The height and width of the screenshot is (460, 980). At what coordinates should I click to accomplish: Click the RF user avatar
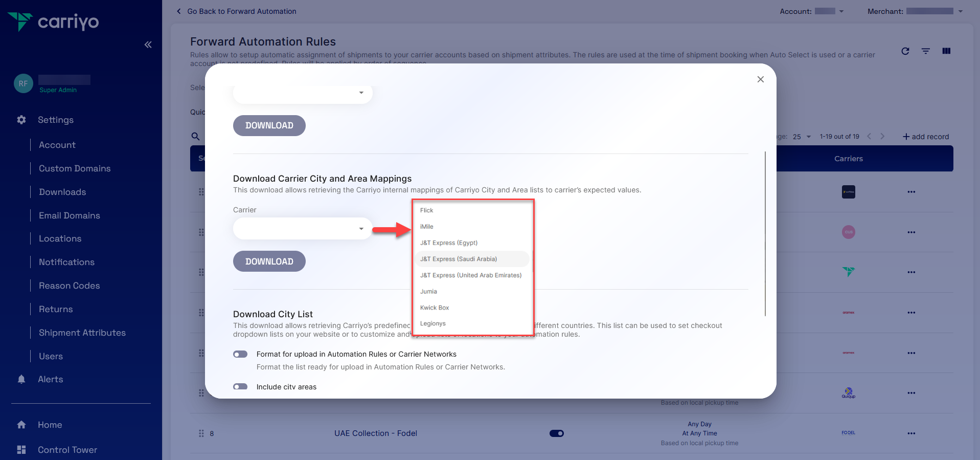pyautogui.click(x=24, y=83)
